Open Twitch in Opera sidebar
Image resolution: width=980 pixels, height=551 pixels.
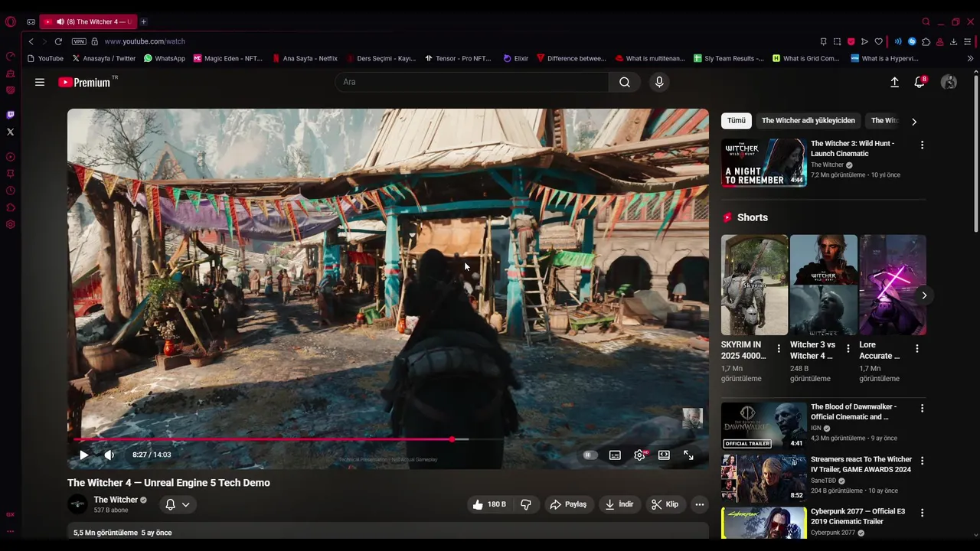(10, 115)
